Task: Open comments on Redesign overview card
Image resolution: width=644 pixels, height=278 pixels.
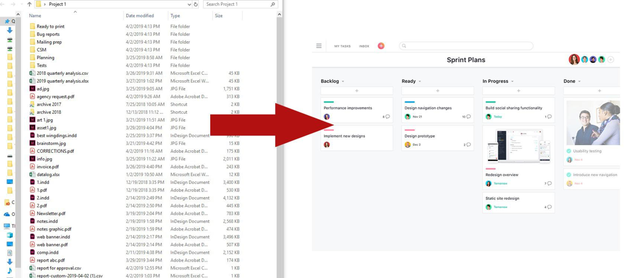Action: tap(549, 183)
